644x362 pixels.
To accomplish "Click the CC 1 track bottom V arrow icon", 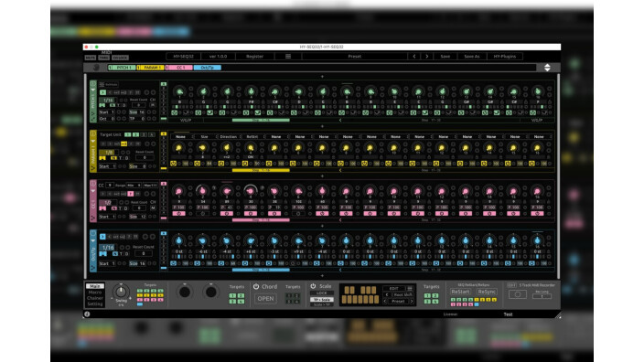I will pyautogui.click(x=93, y=218).
